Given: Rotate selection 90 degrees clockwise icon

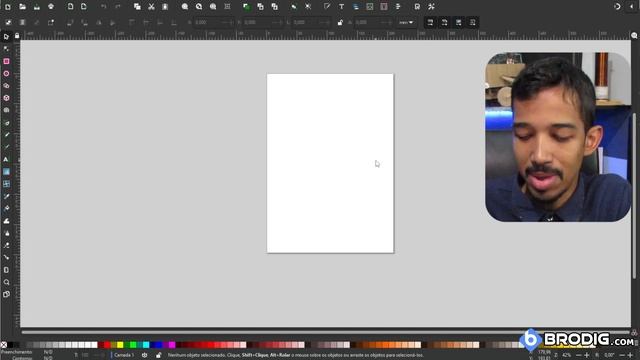Looking at the screenshot, I should click(x=84, y=22).
